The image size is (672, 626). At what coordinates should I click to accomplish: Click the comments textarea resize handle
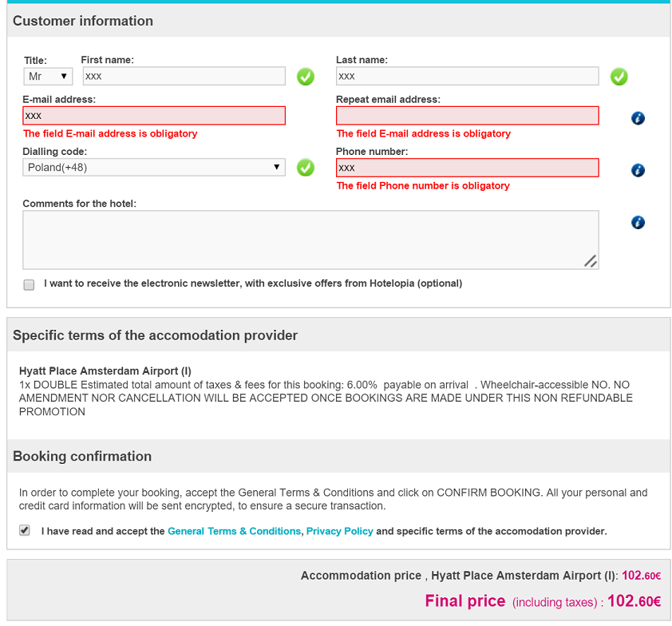point(591,261)
